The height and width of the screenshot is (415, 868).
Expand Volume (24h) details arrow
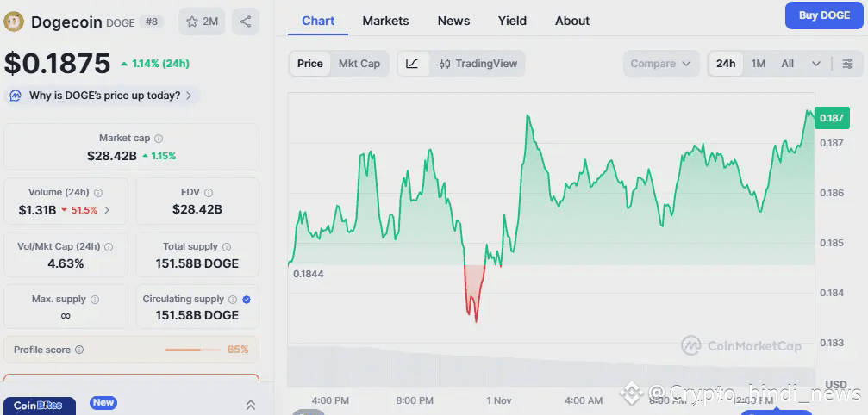pos(107,210)
